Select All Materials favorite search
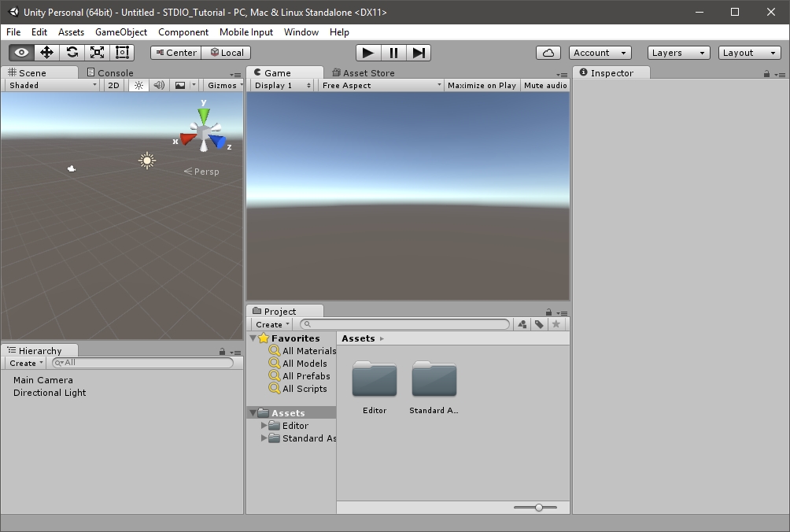This screenshot has width=790, height=532. 302,351
